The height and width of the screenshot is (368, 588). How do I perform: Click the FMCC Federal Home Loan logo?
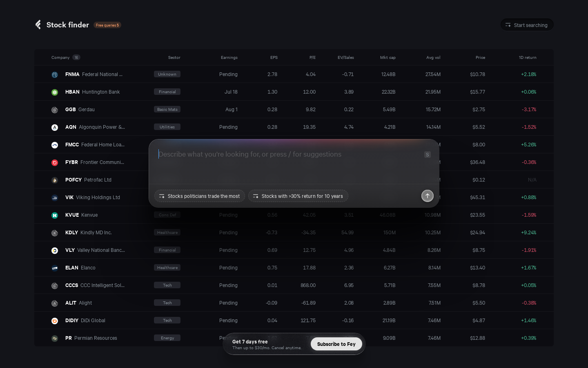coord(55,145)
